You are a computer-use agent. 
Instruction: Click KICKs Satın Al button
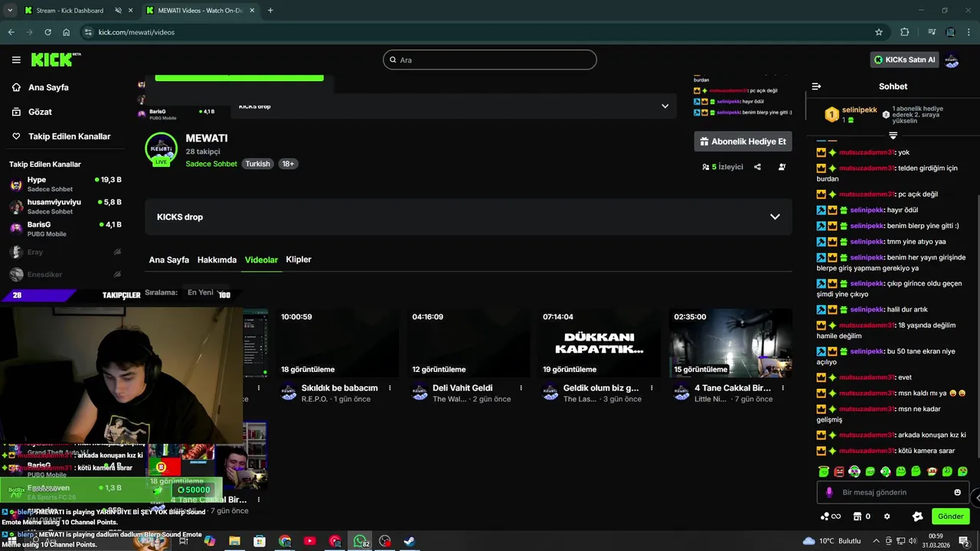903,60
